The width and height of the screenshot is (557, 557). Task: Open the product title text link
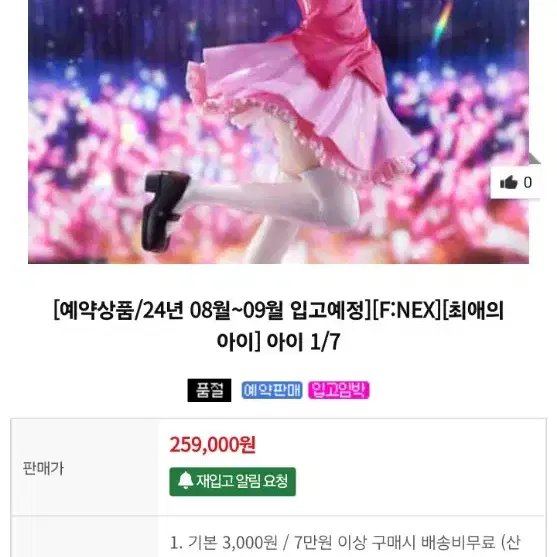point(278,325)
